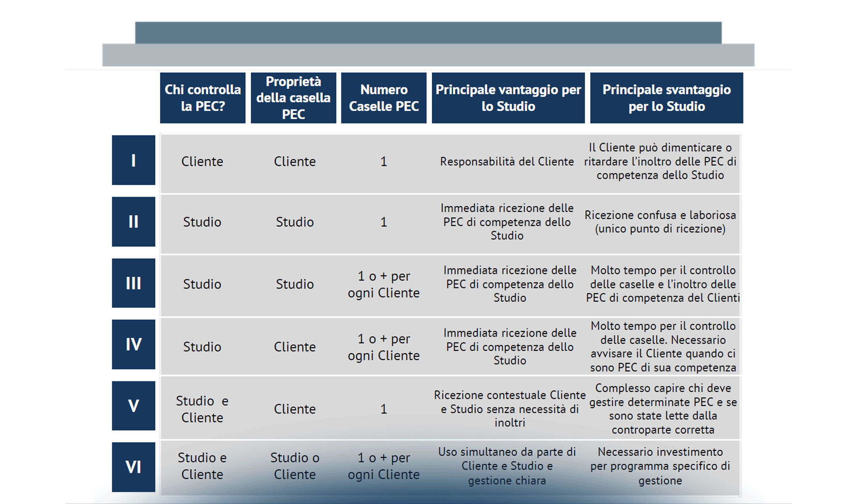Click the row I numeral box

point(133,160)
